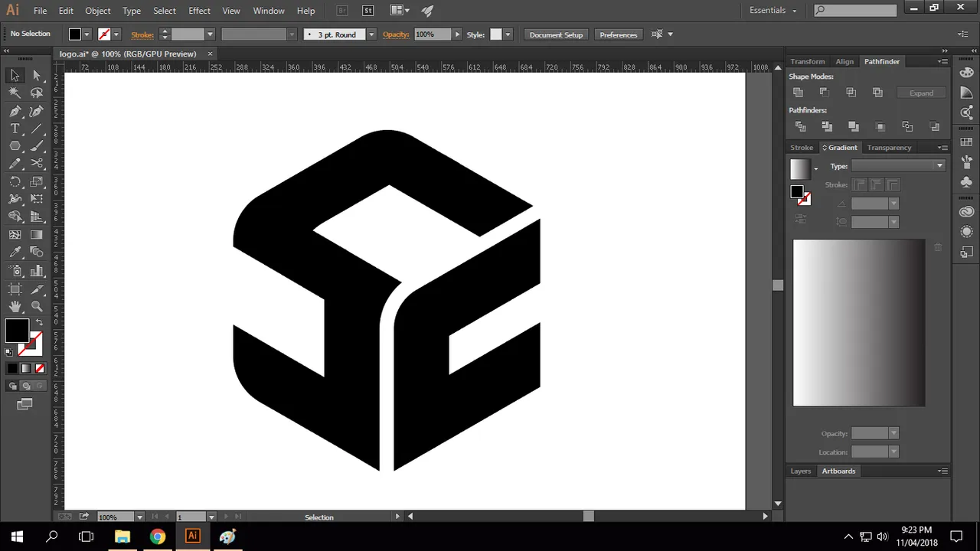Image resolution: width=980 pixels, height=551 pixels.
Task: Select the Gradient tool in toolbar
Action: [x=37, y=235]
